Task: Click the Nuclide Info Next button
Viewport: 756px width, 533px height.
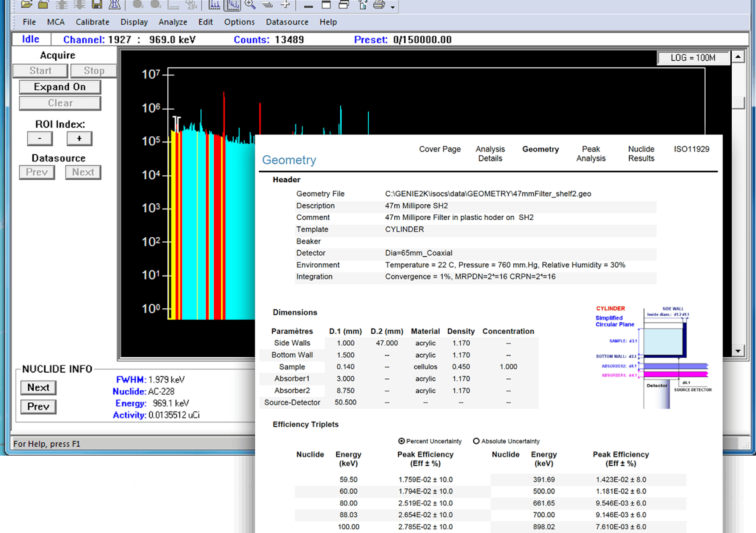Action: pos(37,386)
